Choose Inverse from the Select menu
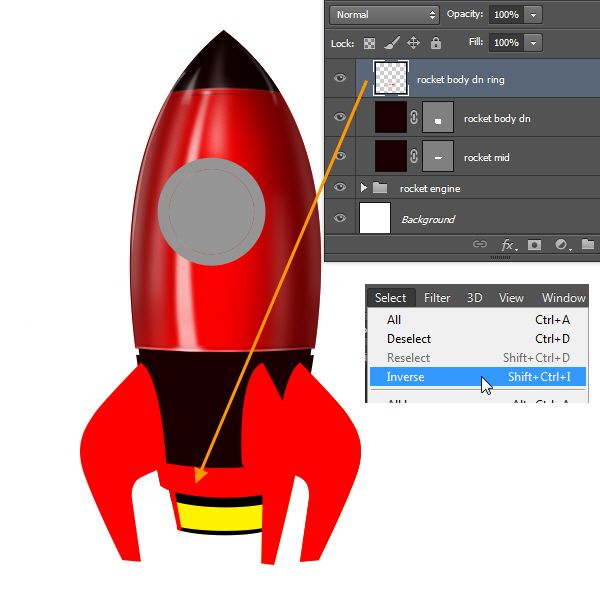 point(405,377)
